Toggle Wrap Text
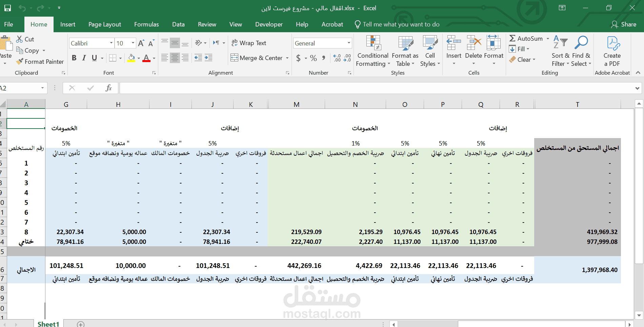The width and height of the screenshot is (644, 327). coord(249,43)
